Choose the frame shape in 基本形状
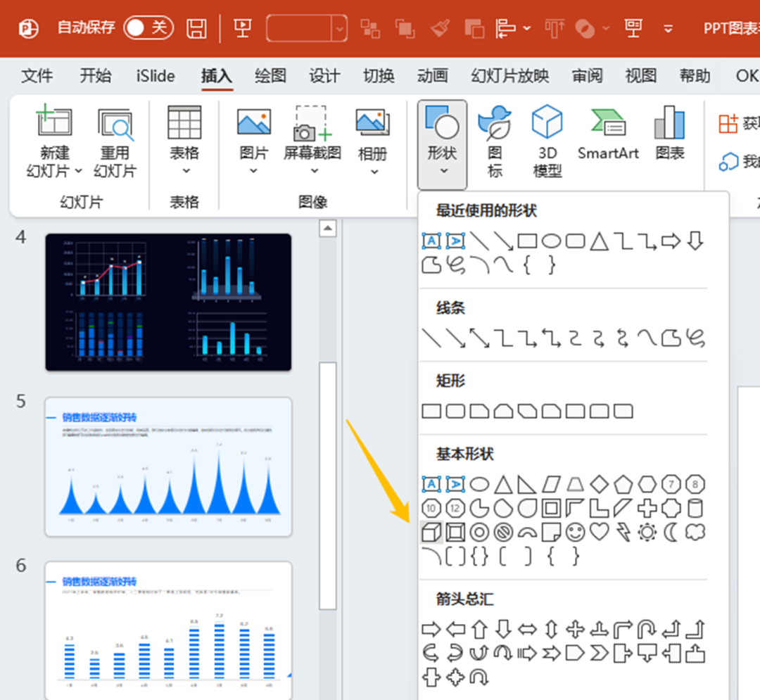The width and height of the screenshot is (760, 700). coord(552,508)
